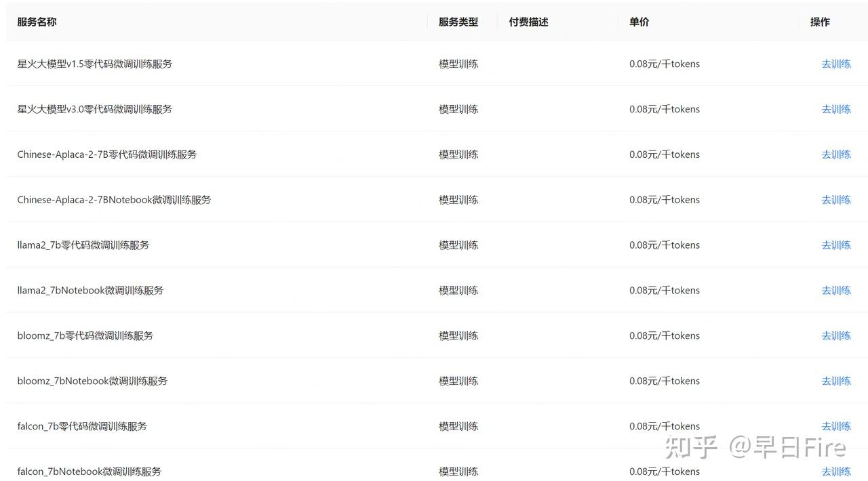
Task: Select service name falcon_7bNotebook微调训练服务
Action: click(90, 472)
